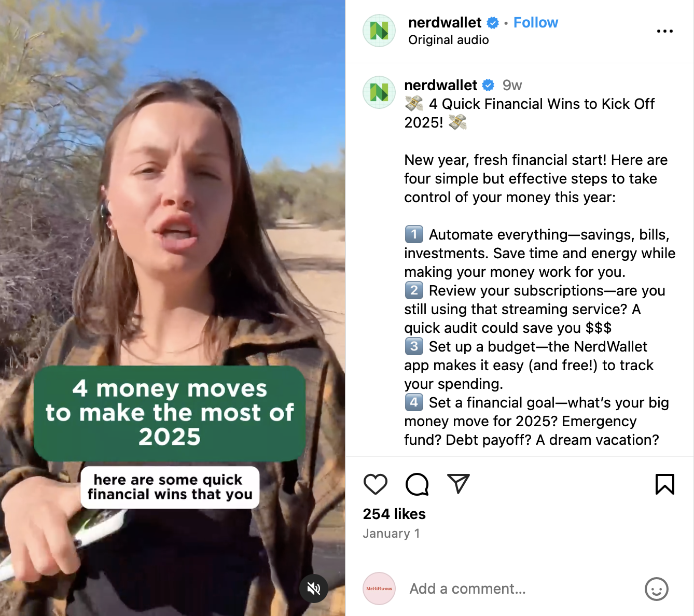Open nerdwallet username link in caption

pos(441,85)
